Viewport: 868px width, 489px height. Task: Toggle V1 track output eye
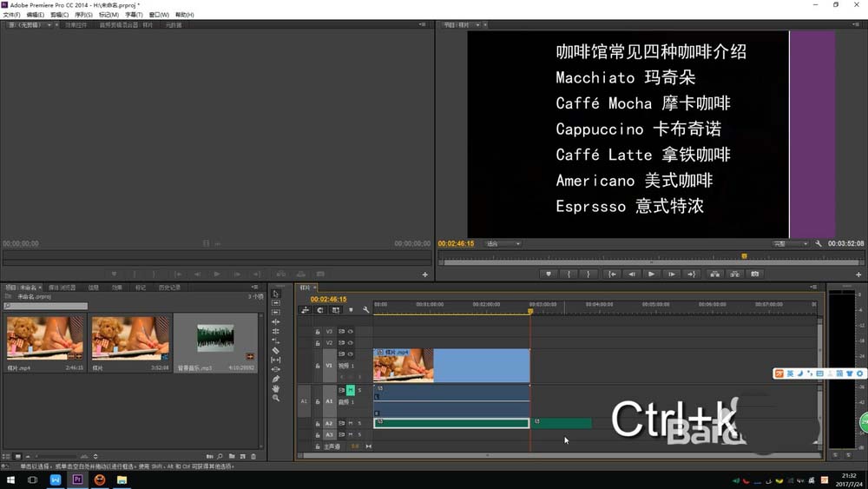pos(351,354)
